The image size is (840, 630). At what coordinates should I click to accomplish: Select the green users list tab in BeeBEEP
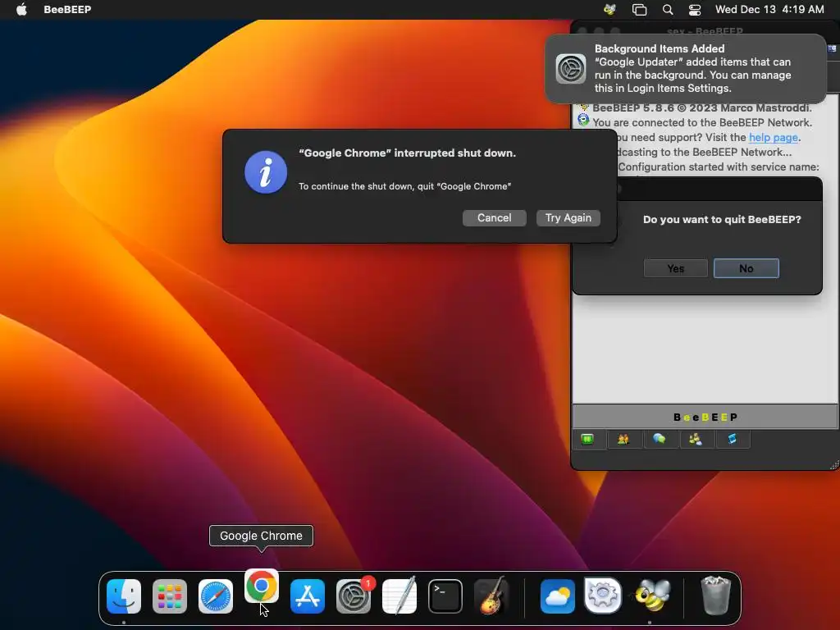pyautogui.click(x=587, y=440)
